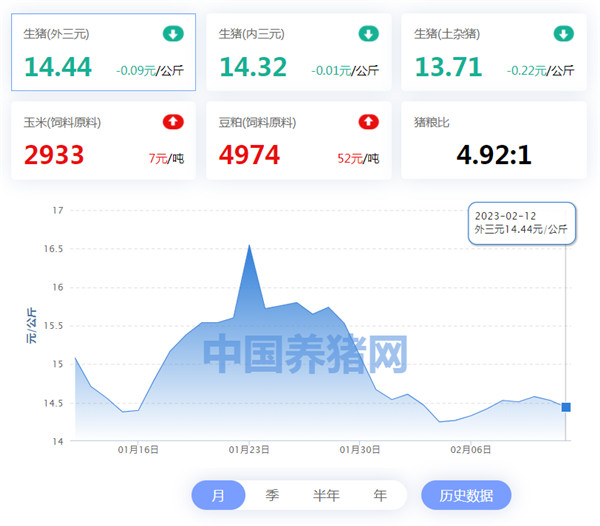Image resolution: width=600 pixels, height=526 pixels.
Task: Open 历史数据 button
Action: pyautogui.click(x=466, y=495)
